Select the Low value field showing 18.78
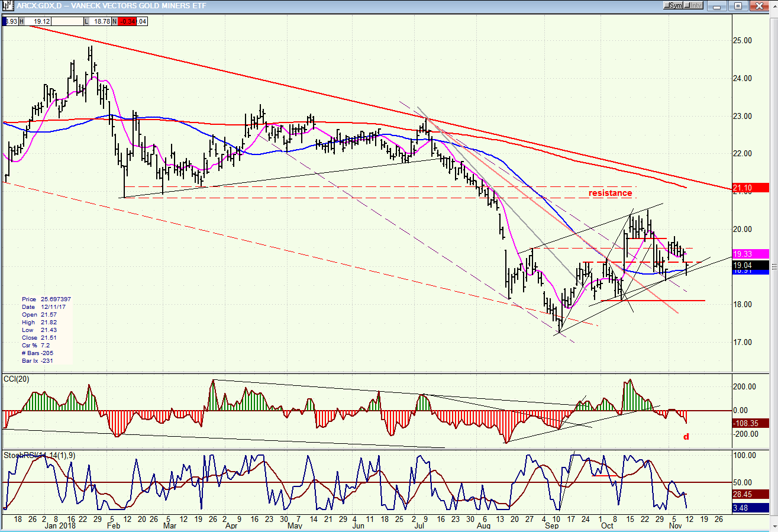 [99, 21]
